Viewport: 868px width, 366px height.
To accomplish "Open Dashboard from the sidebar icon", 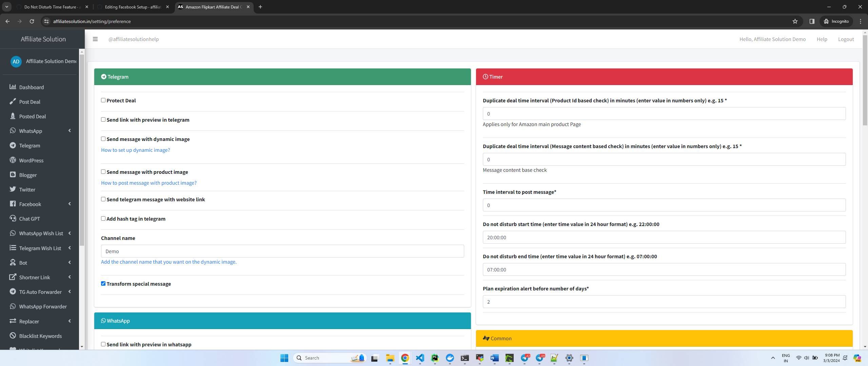I will pos(13,87).
